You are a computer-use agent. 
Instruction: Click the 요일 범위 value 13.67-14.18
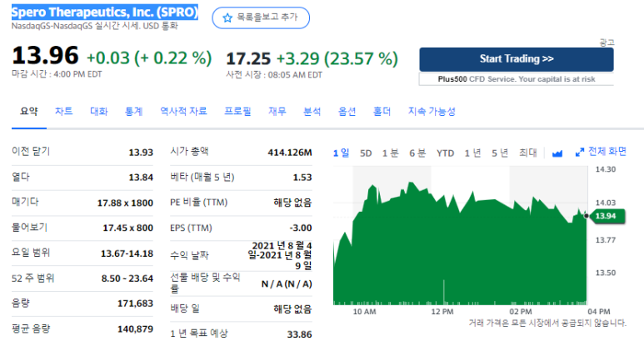pyautogui.click(x=127, y=253)
